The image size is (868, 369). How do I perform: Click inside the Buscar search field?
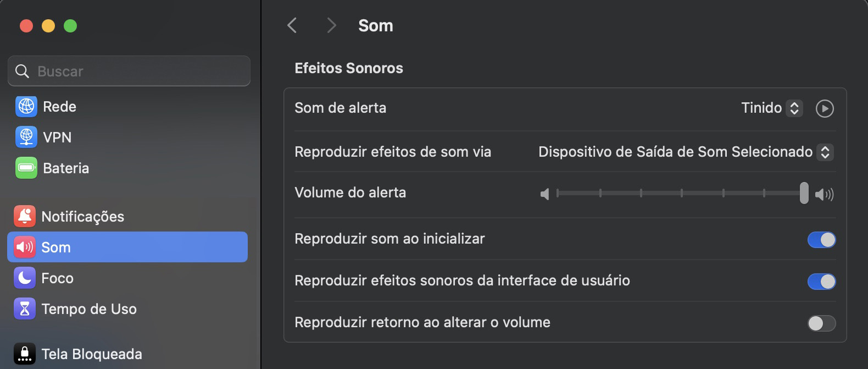point(129,71)
